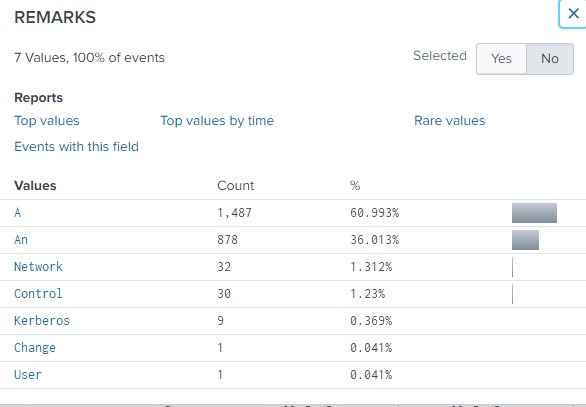Click the Network row's thin percentage bar
The height and width of the screenshot is (407, 586).
click(x=512, y=267)
